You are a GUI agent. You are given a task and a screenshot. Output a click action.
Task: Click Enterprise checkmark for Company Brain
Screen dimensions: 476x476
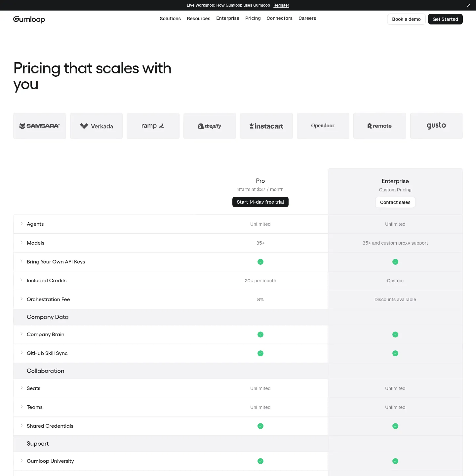pyautogui.click(x=395, y=335)
